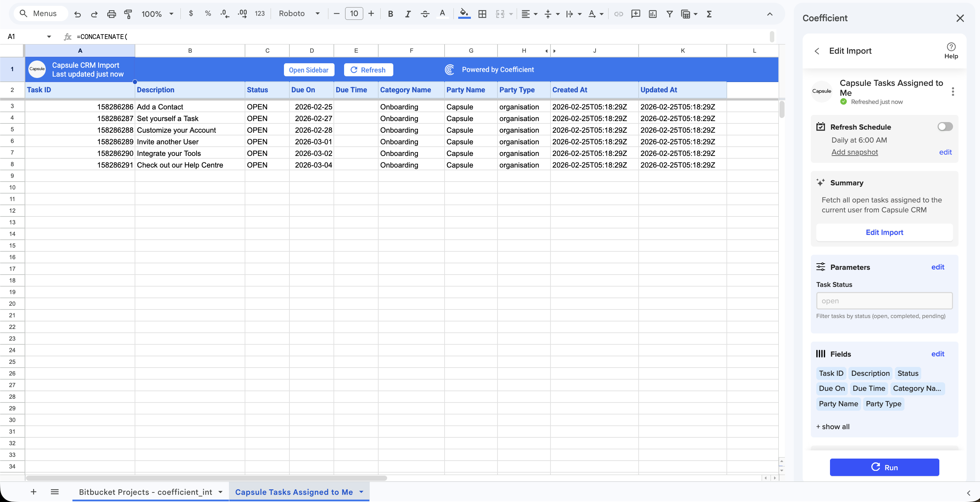Viewport: 980px width, 502px height.
Task: Insert a chart icon
Action: click(x=653, y=14)
